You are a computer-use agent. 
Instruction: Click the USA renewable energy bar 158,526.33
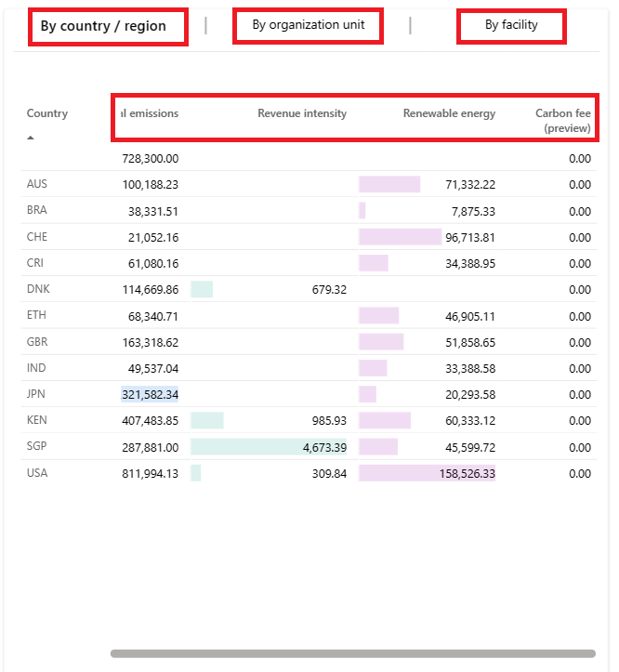coord(428,473)
